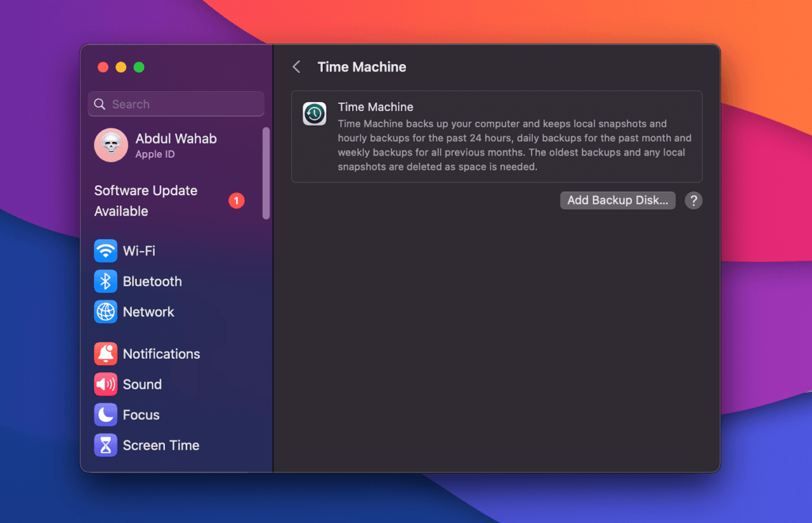Click the Network globe icon

[106, 312]
